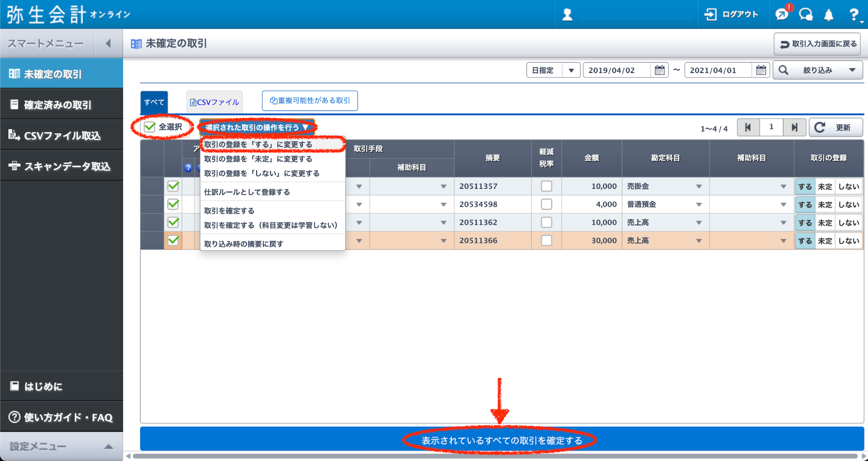Open the end date calendar icon
Image resolution: width=868 pixels, height=461 pixels.
pos(761,70)
